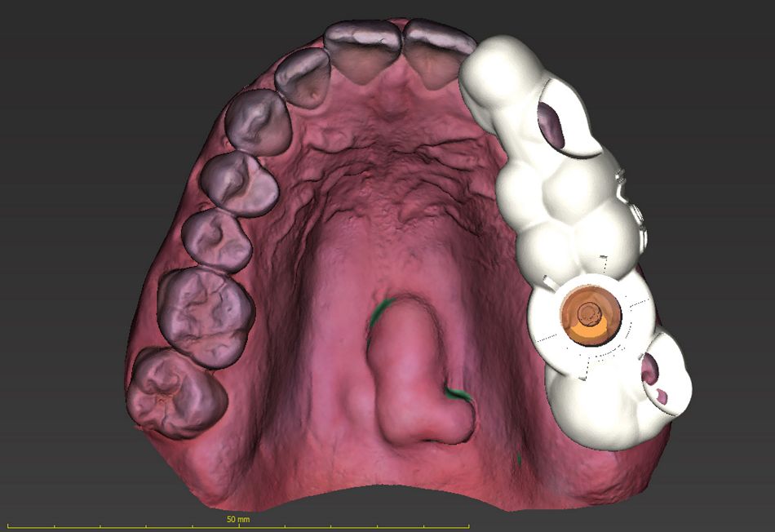The image size is (775, 532).
Task: Click the palatal torus bump on the model
Action: [419, 369]
